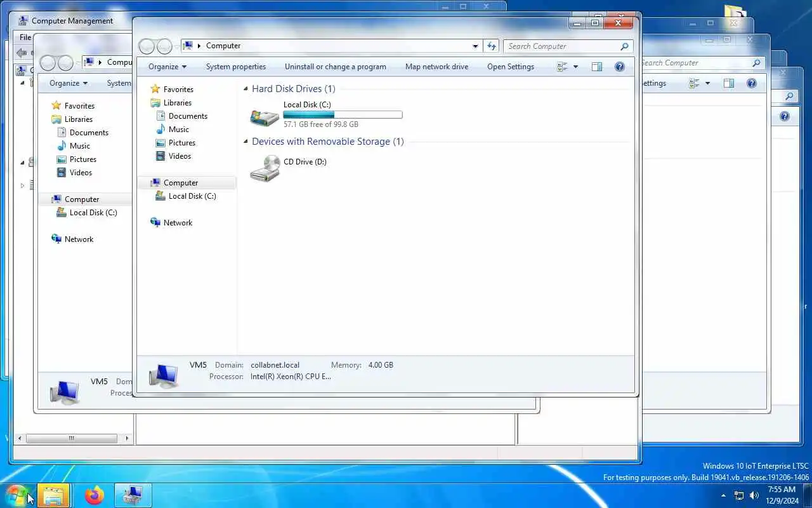Click the Local Disk (C:) usage bar
This screenshot has height=508, width=812.
343,115
